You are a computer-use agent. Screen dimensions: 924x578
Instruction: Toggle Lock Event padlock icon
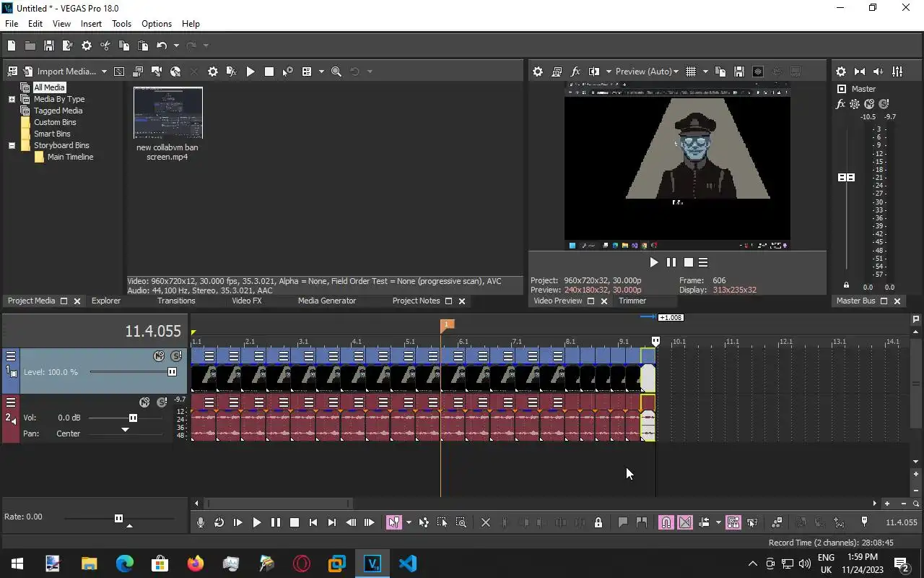(598, 522)
